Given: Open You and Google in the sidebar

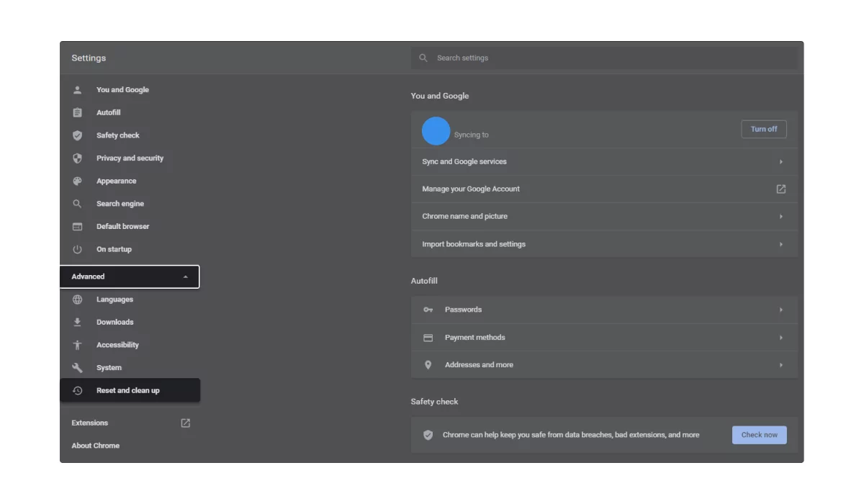Looking at the screenshot, I should 122,90.
